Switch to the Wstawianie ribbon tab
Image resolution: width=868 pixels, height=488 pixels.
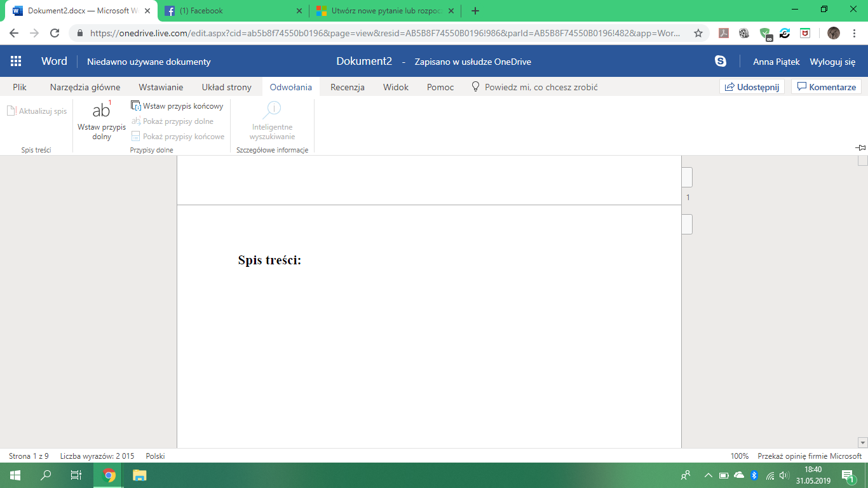click(x=161, y=87)
